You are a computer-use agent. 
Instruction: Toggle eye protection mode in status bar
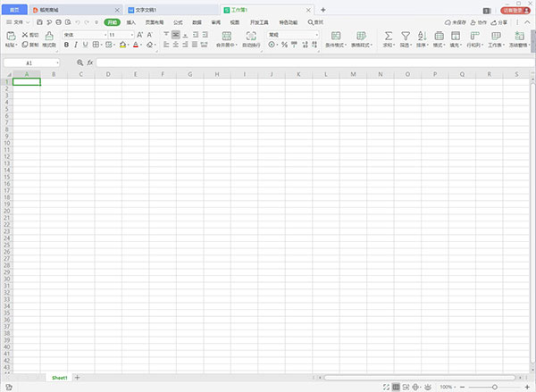point(428,387)
